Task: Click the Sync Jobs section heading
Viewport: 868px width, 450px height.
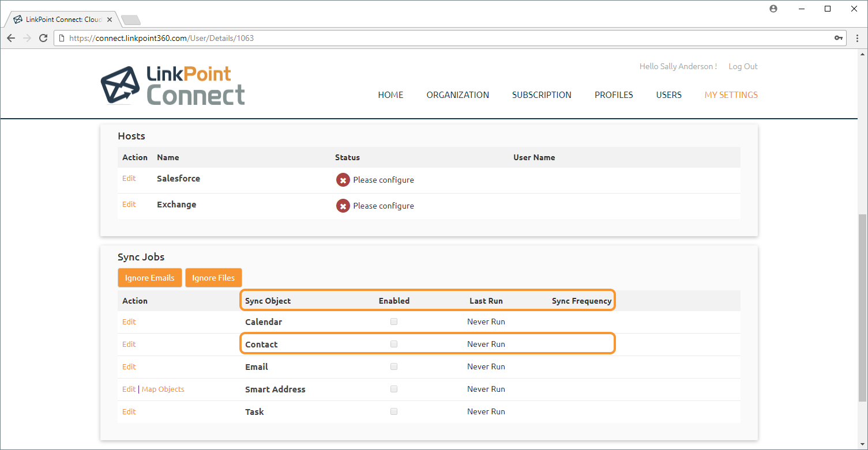Action: 141,257
